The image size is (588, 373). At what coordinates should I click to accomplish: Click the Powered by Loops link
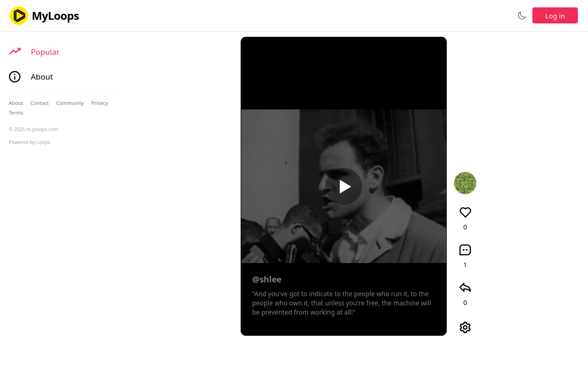29,142
